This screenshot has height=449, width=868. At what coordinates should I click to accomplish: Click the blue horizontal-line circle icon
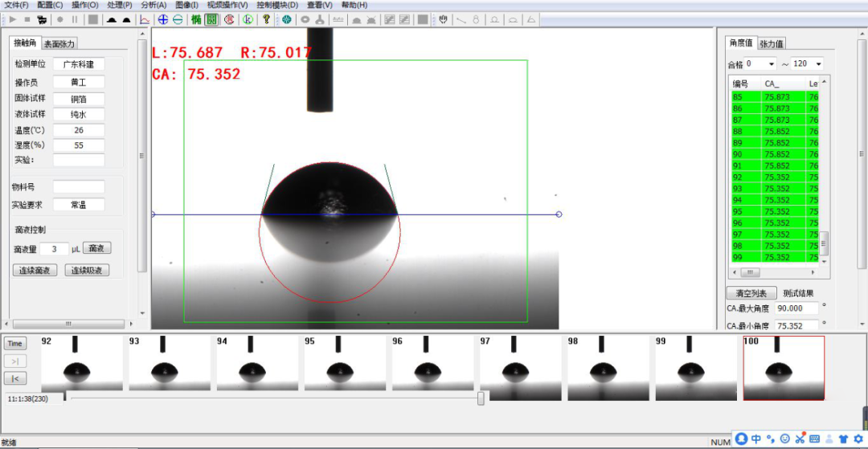tap(178, 19)
